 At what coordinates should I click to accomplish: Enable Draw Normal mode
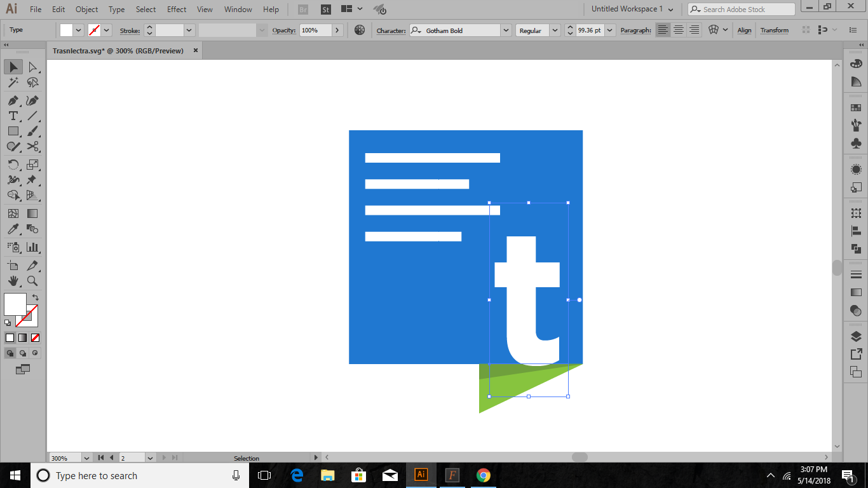click(x=10, y=353)
